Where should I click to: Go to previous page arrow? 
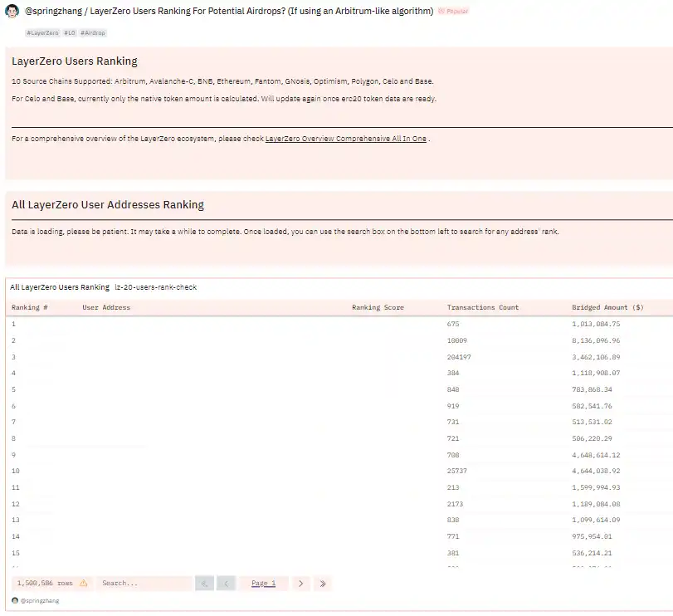[x=226, y=584]
